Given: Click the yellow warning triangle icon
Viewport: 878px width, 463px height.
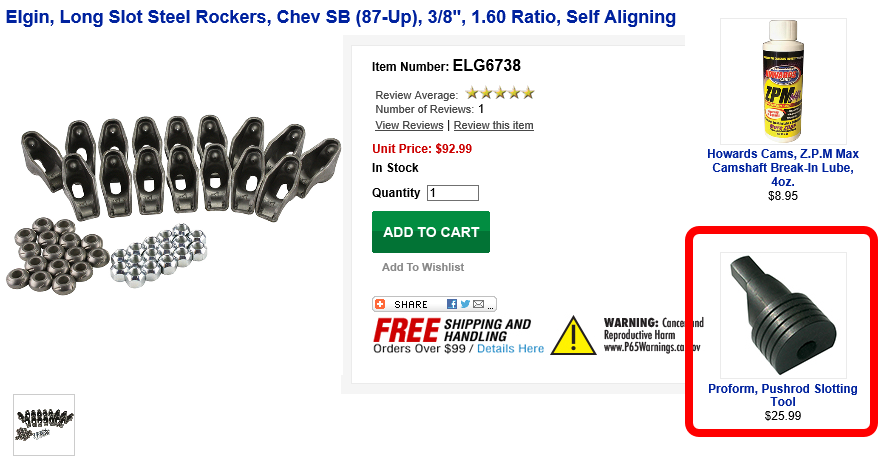Looking at the screenshot, I should point(573,335).
